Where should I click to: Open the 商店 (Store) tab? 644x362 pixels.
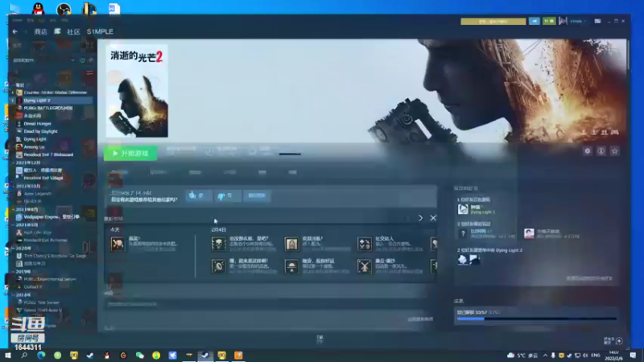click(x=40, y=31)
